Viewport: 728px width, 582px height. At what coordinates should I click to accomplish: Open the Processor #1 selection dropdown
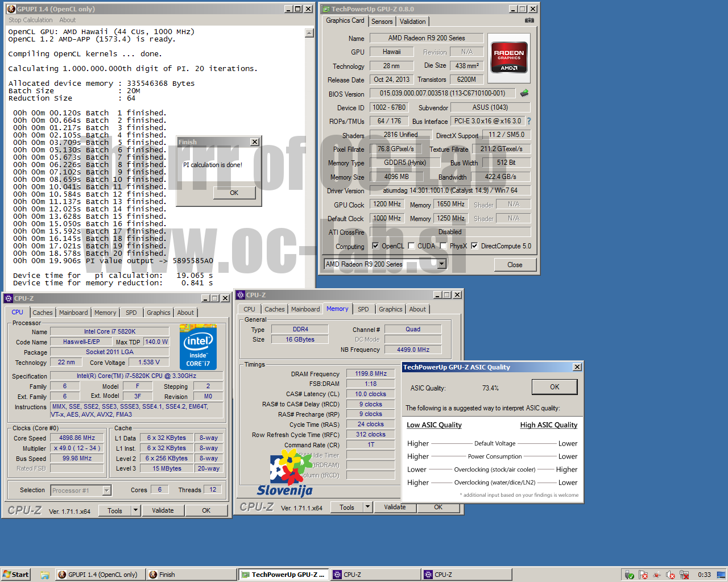[106, 490]
